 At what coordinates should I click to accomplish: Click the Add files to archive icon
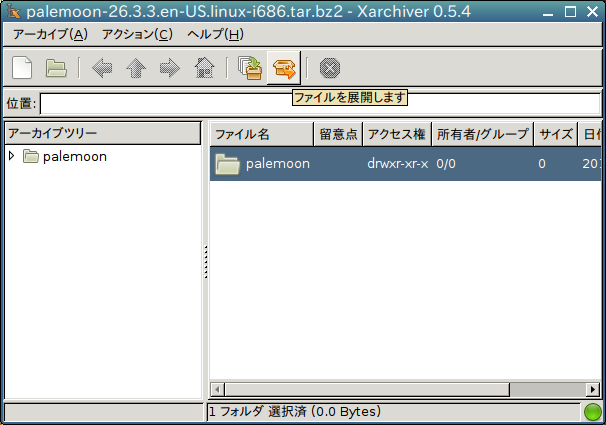[x=250, y=68]
